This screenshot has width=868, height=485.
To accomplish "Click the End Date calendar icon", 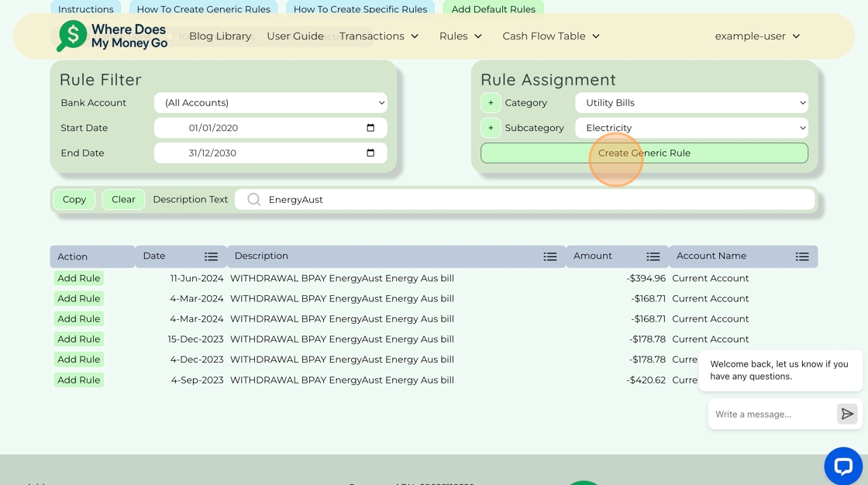I will click(370, 153).
